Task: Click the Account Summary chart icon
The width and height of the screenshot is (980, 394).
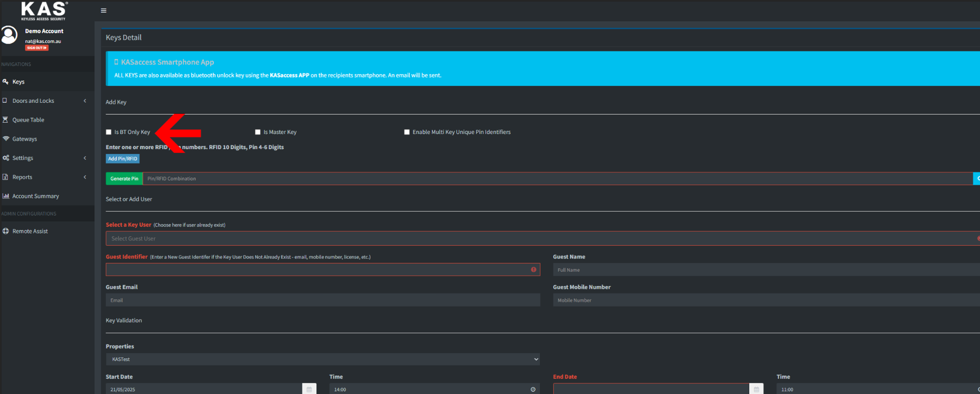Action: click(x=6, y=196)
